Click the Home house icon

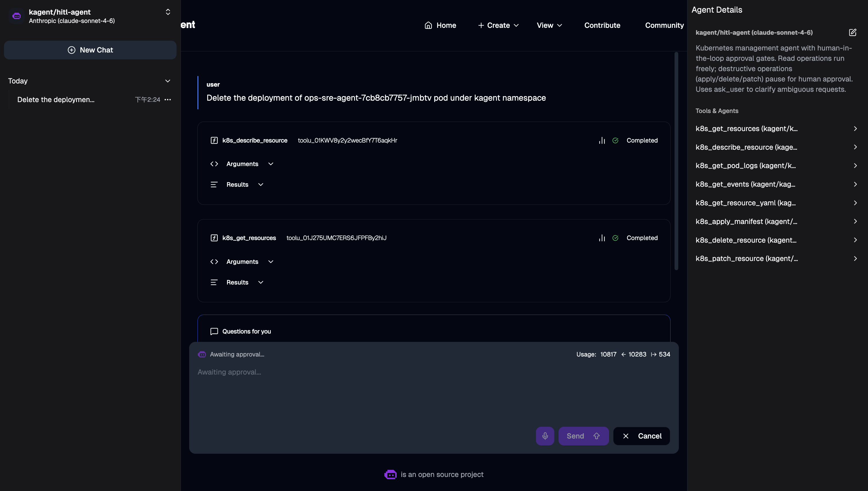click(428, 25)
